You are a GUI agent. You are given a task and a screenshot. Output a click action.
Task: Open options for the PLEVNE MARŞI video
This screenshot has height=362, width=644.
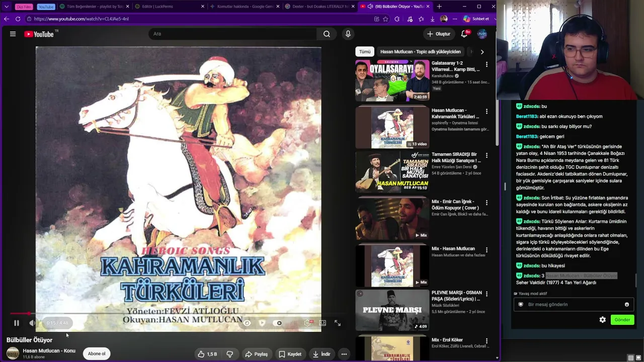click(487, 294)
